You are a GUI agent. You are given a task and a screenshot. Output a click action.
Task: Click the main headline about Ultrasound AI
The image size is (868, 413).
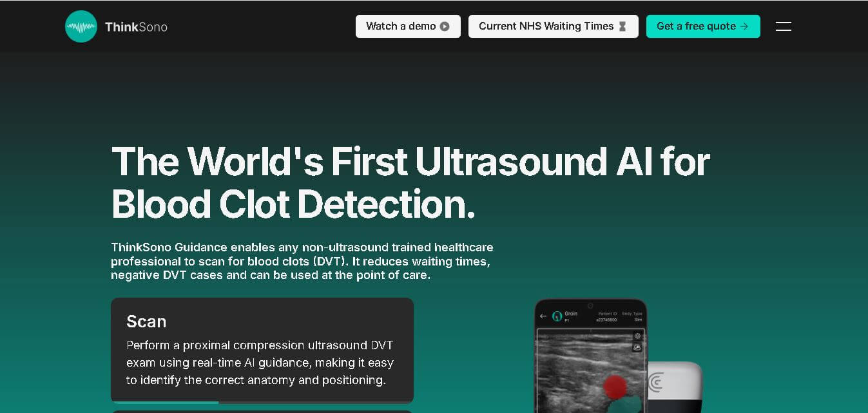coord(410,182)
